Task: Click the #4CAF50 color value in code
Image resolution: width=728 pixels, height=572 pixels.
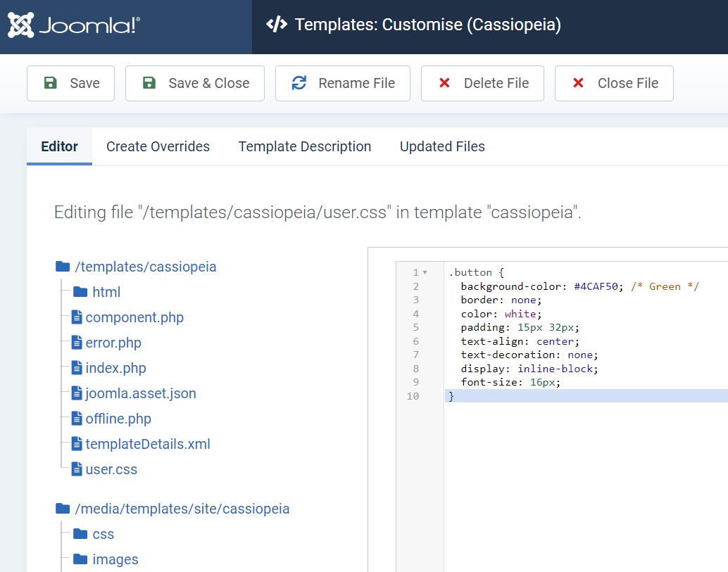Action: [596, 286]
